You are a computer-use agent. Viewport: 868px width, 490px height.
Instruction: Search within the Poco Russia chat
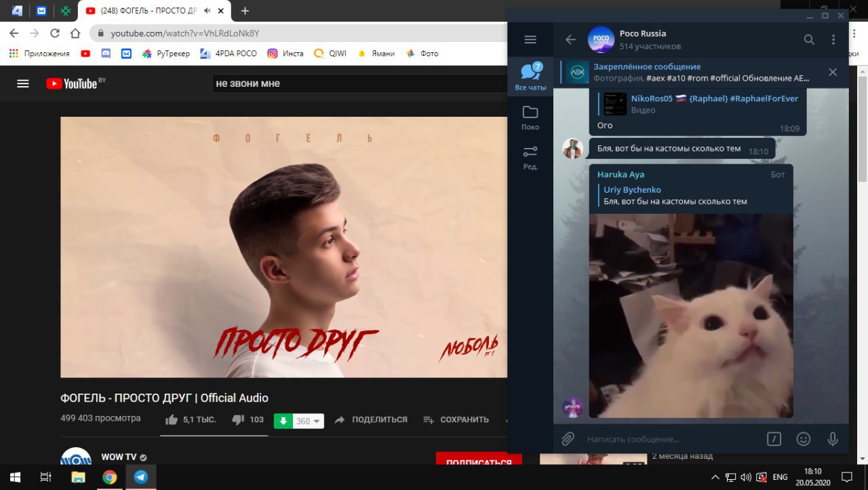809,39
